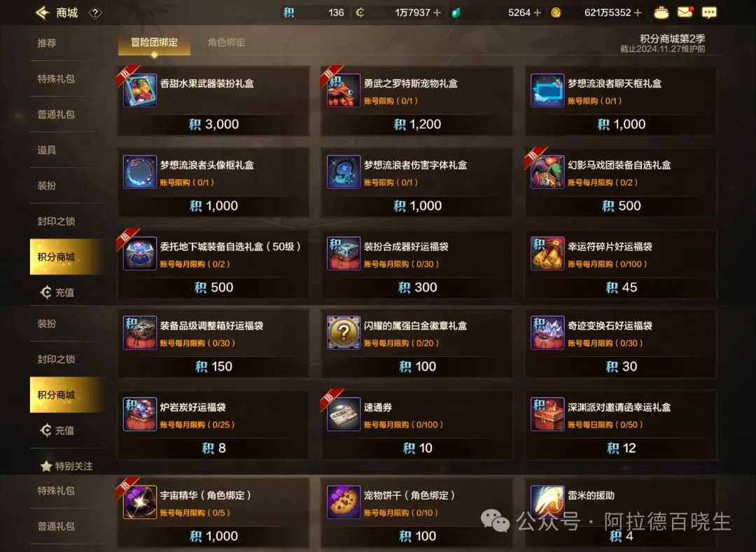Click the 速通券 ticket icon

343,413
